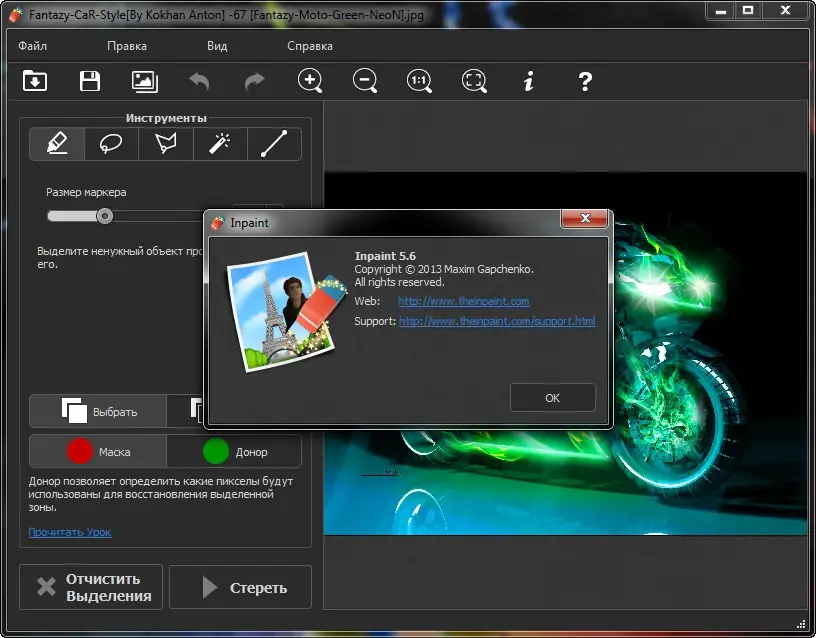Click the Inpaint app icon in title bar

point(15,15)
